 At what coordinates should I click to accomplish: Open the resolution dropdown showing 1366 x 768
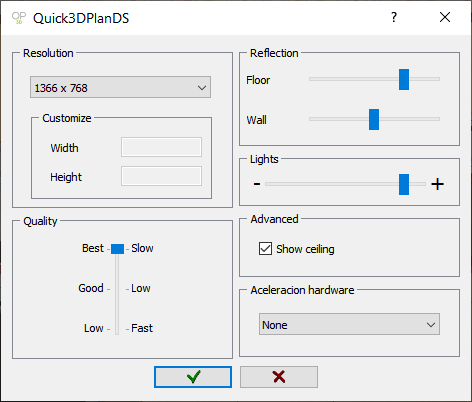(x=120, y=87)
